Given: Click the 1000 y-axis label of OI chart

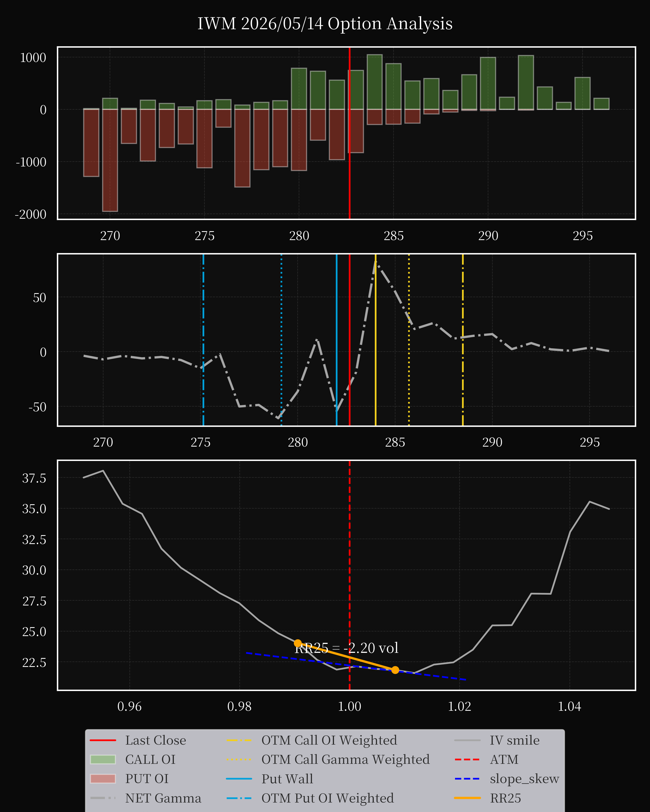Looking at the screenshot, I should [x=33, y=58].
